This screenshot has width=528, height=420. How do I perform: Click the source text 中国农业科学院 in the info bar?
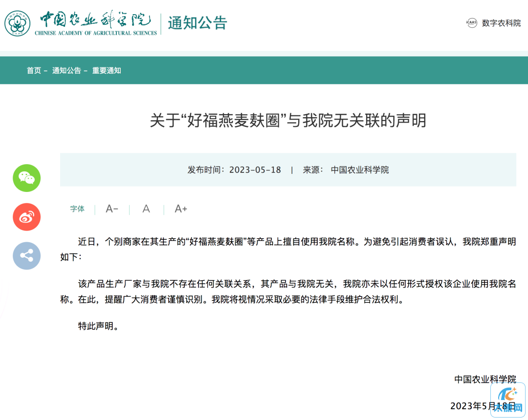360,170
